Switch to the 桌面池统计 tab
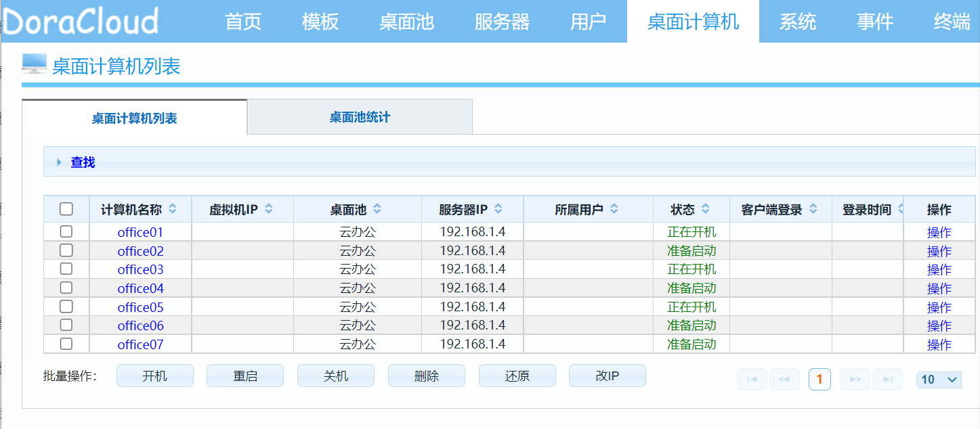 click(x=360, y=116)
